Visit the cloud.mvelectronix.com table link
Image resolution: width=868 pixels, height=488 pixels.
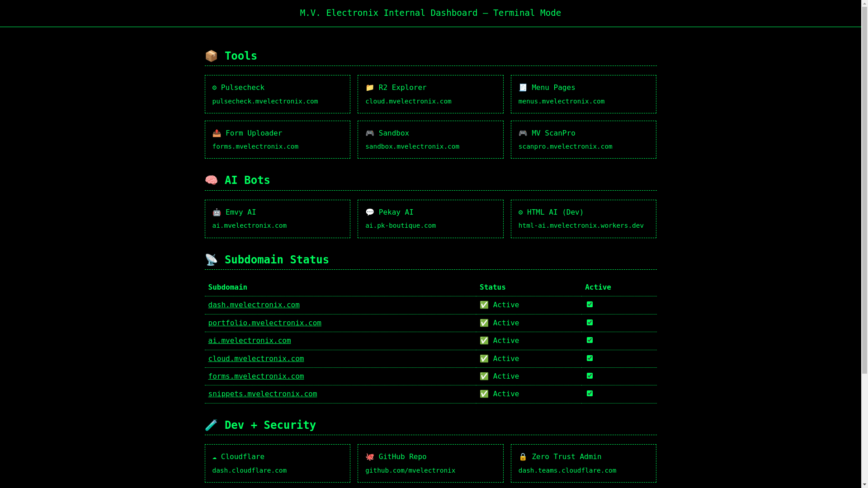pyautogui.click(x=256, y=359)
